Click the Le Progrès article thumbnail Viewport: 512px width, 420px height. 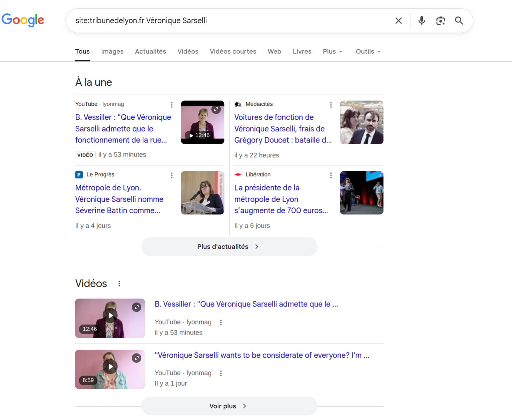(x=203, y=193)
